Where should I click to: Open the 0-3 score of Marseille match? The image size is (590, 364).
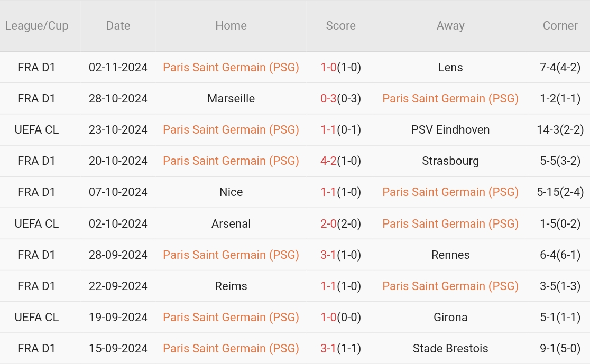click(x=329, y=98)
